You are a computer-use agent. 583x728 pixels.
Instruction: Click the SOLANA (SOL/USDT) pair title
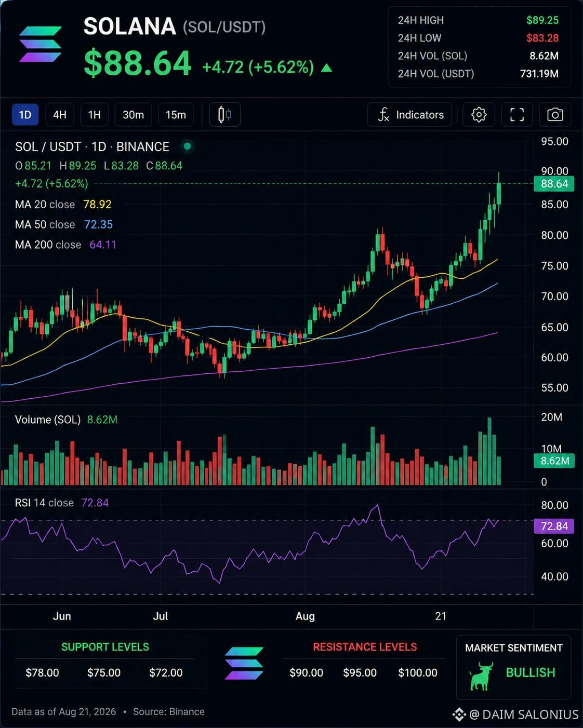coord(175,26)
